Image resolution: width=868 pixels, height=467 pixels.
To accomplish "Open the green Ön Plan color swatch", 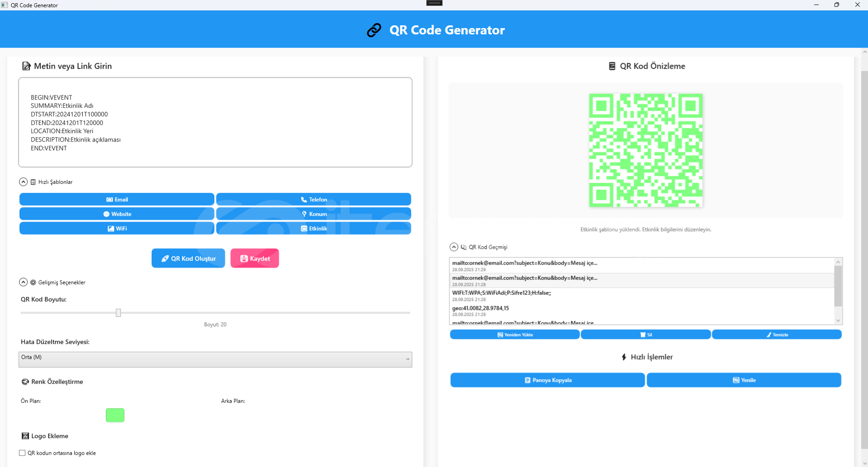I will pyautogui.click(x=115, y=415).
